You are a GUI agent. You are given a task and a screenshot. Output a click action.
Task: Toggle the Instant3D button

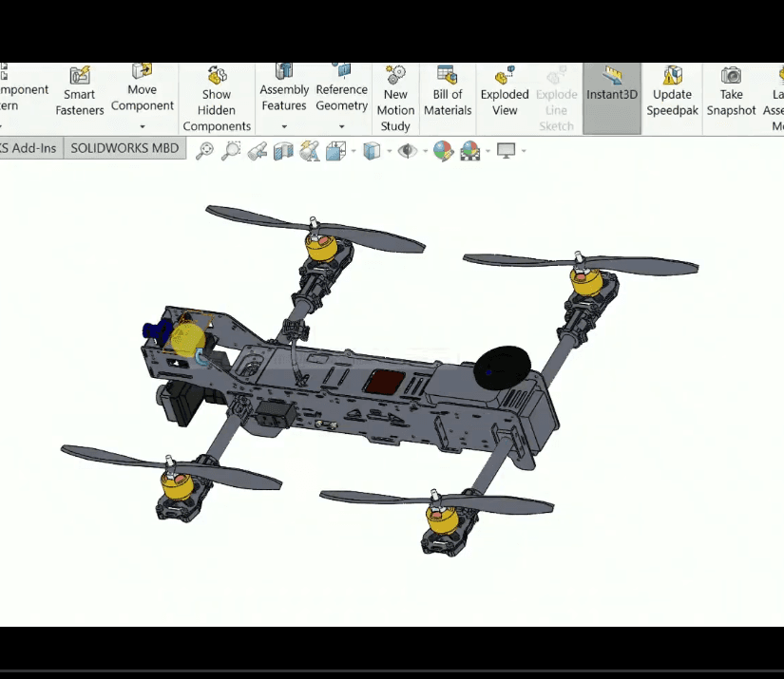pos(612,99)
